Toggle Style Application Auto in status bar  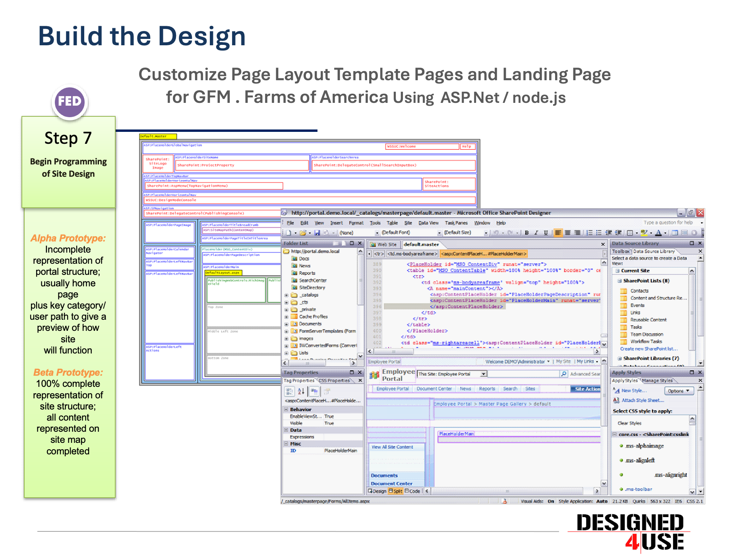pyautogui.click(x=602, y=501)
